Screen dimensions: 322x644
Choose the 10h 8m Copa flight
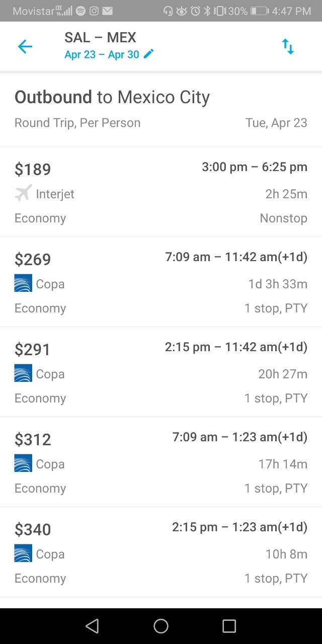pyautogui.click(x=161, y=552)
